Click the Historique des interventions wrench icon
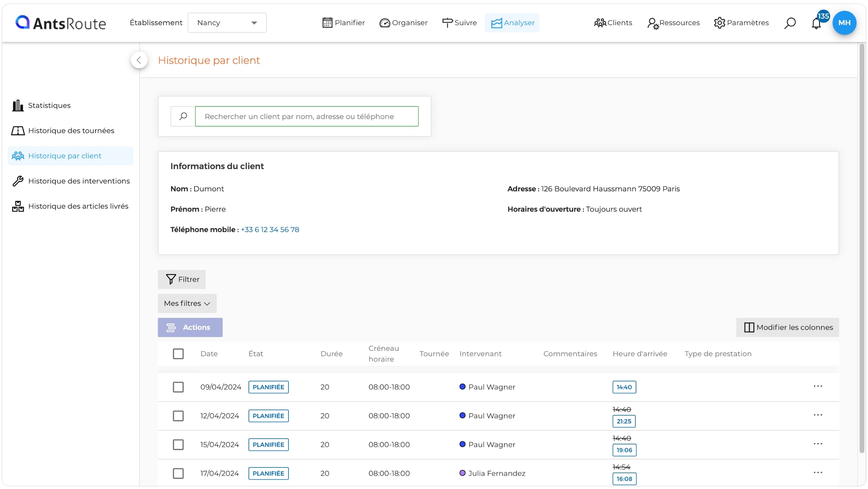Image resolution: width=868 pixels, height=489 pixels. click(x=18, y=181)
